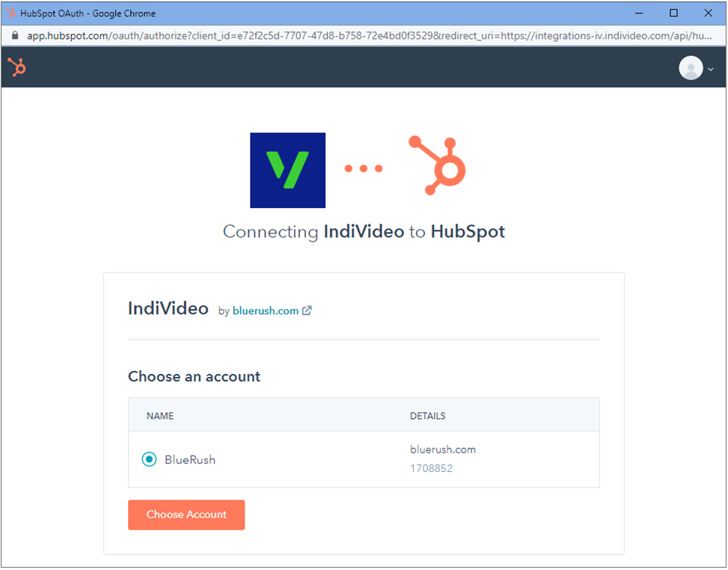728x570 pixels.
Task: Click the NAME column header
Action: pos(159,416)
